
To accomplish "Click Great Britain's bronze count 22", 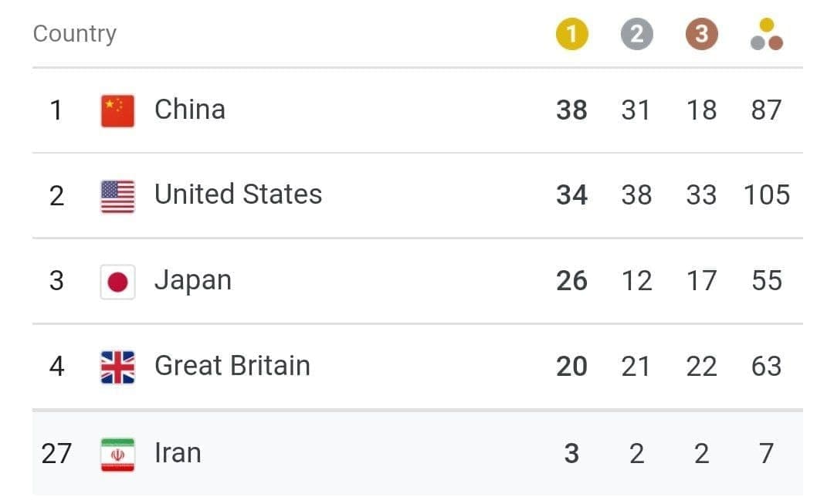I will click(x=701, y=367).
